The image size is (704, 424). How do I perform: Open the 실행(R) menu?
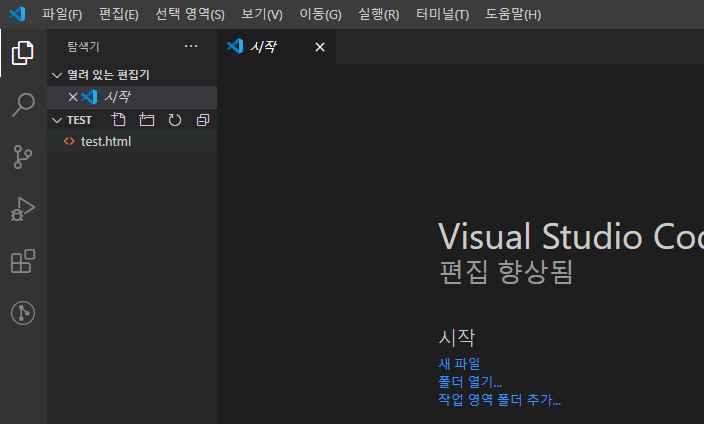[378, 14]
